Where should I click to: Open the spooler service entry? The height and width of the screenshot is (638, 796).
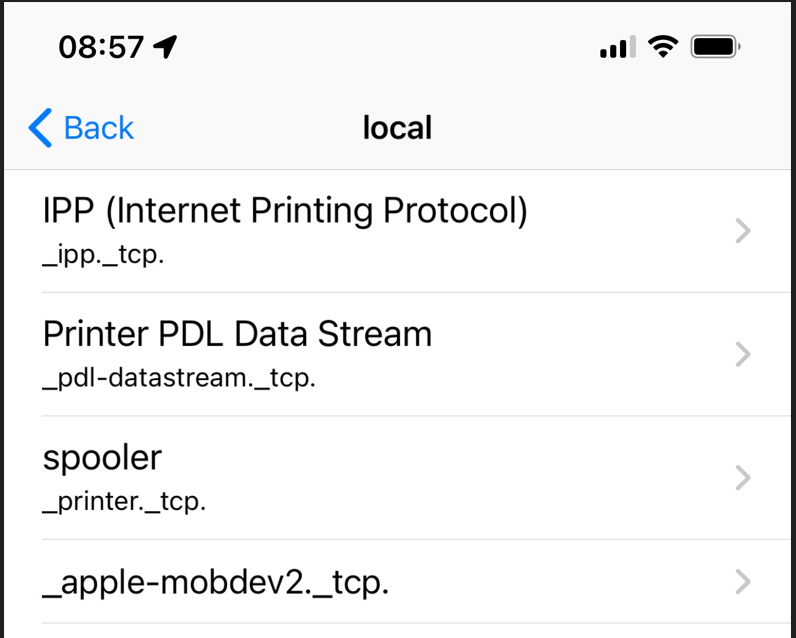pos(102,457)
